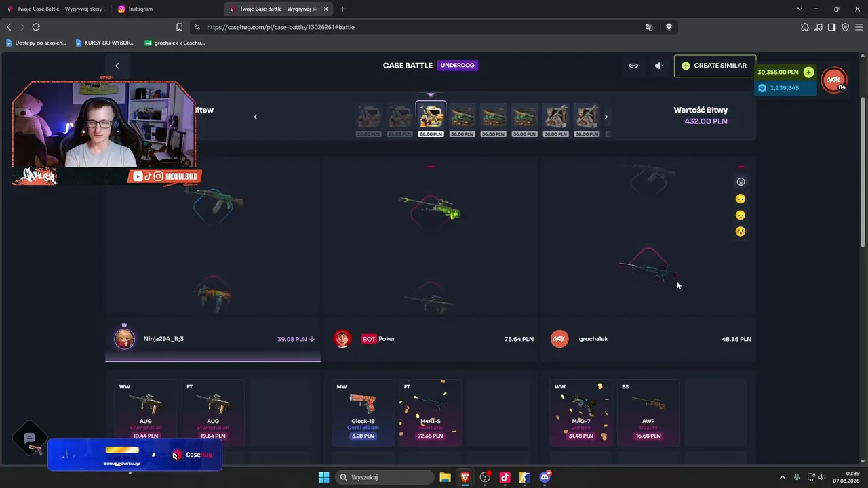Image resolution: width=868 pixels, height=488 pixels.
Task: Open the Brave VPN shield icon
Action: click(x=845, y=27)
